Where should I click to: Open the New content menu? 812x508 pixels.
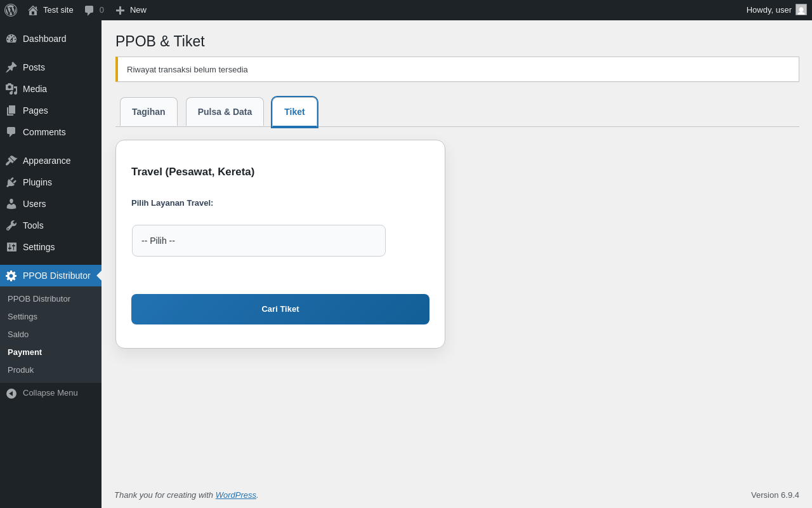pos(131,10)
